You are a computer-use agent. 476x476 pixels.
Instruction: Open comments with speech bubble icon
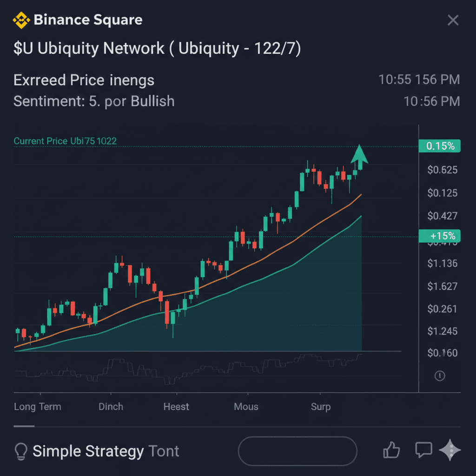[423, 450]
